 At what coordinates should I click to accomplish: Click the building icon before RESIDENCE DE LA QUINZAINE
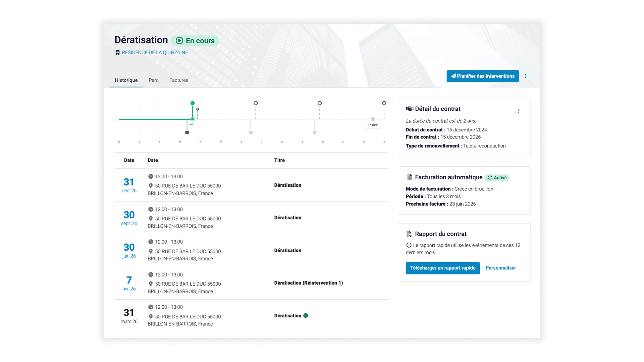pos(118,52)
